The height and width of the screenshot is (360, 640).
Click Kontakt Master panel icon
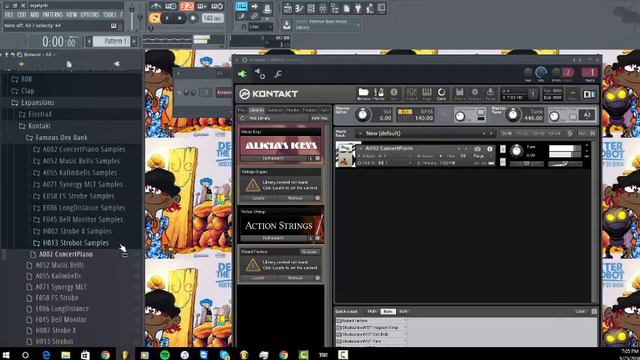pyautogui.click(x=379, y=94)
